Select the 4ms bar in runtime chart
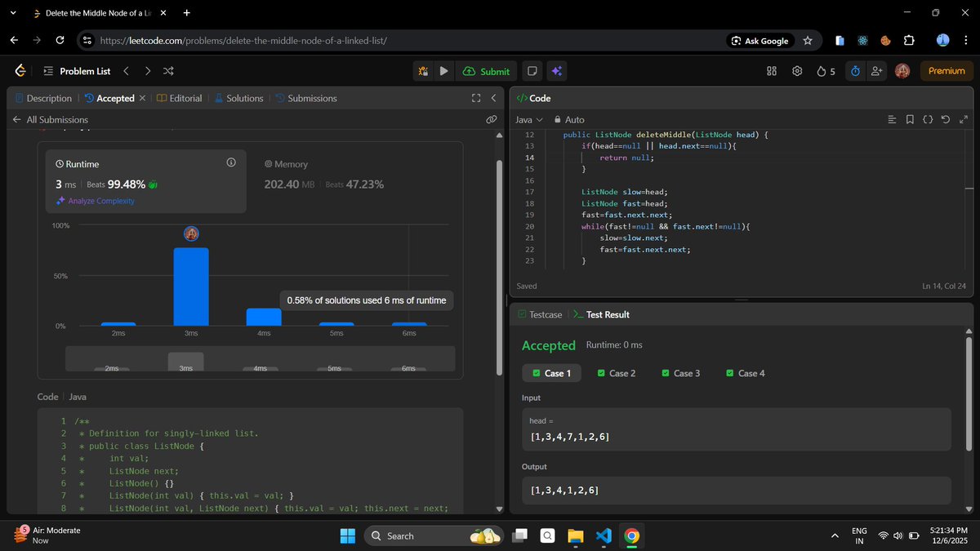This screenshot has width=980, height=551. pos(264,317)
